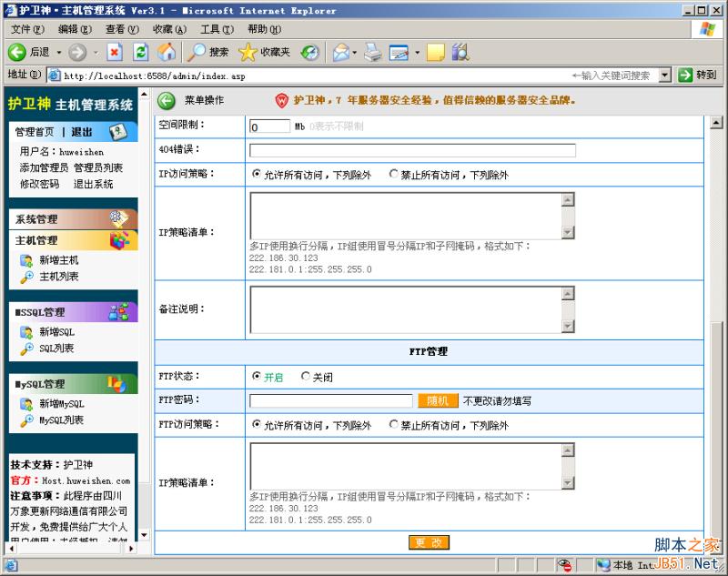Open the 工具(T) menu
Viewport: 728px width, 576px height.
[x=217, y=29]
